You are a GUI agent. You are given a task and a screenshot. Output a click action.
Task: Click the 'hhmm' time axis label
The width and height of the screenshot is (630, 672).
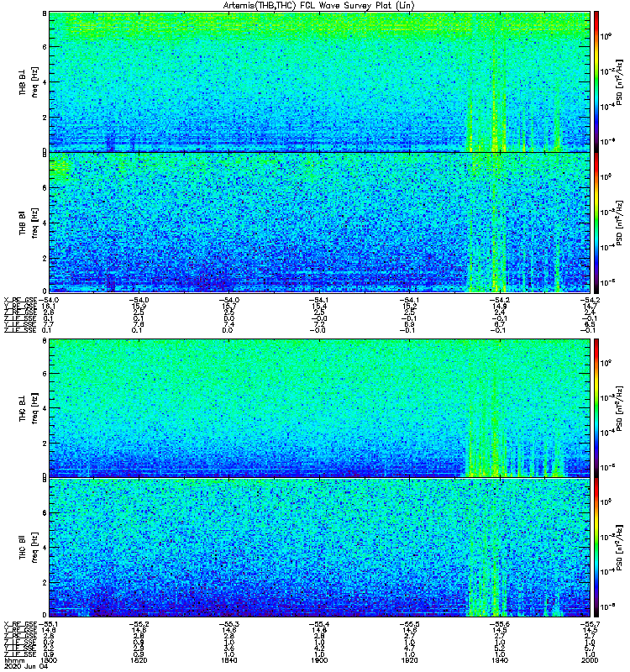(13, 660)
